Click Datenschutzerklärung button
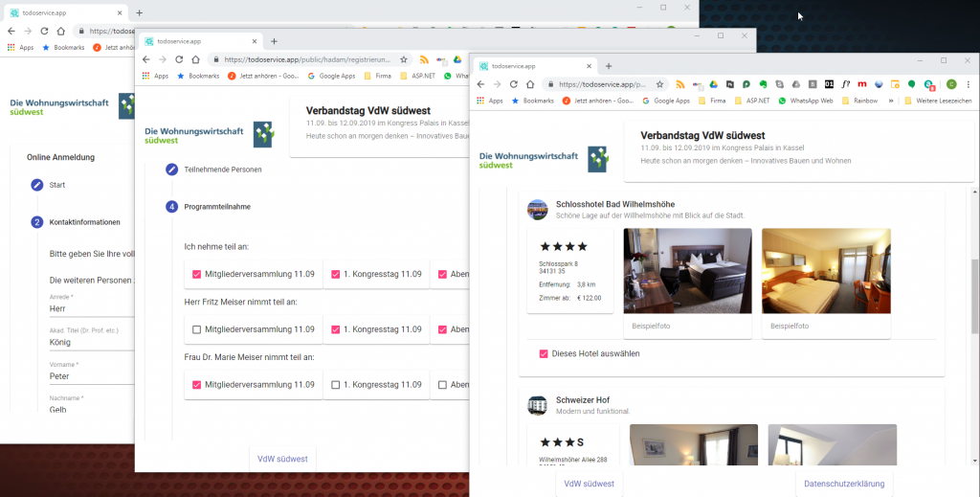This screenshot has width=980, height=497. 844,484
